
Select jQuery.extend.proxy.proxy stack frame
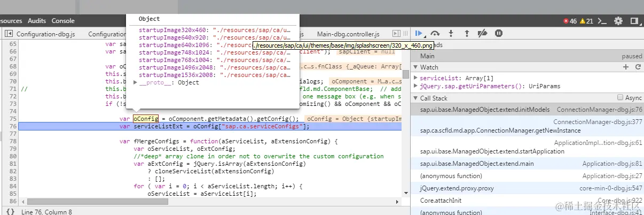click(x=528, y=188)
